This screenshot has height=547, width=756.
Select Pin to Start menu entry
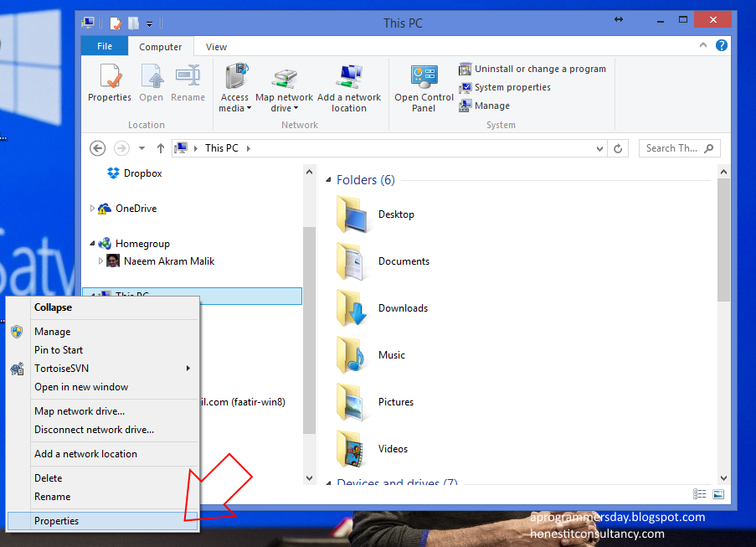[x=103, y=349]
